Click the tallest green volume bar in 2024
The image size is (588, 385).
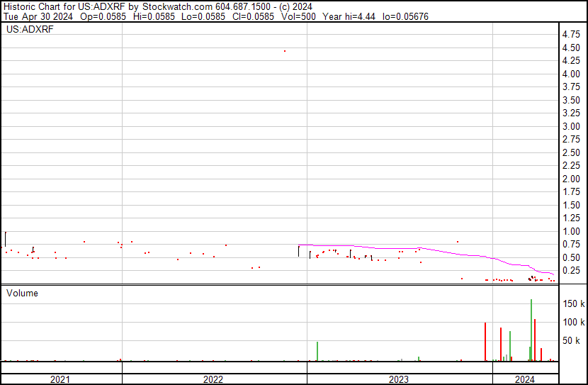pos(531,330)
